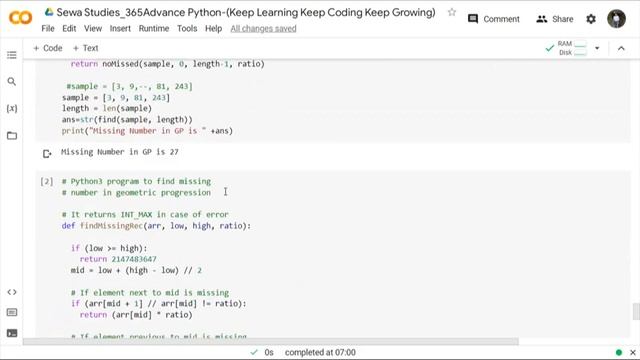
Task: Open the Share dialog
Action: tap(555, 19)
